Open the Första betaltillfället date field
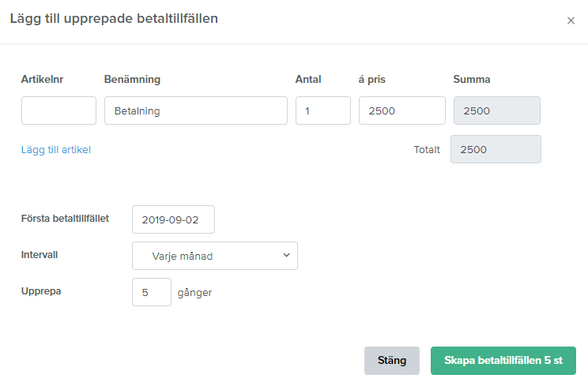 click(x=173, y=219)
